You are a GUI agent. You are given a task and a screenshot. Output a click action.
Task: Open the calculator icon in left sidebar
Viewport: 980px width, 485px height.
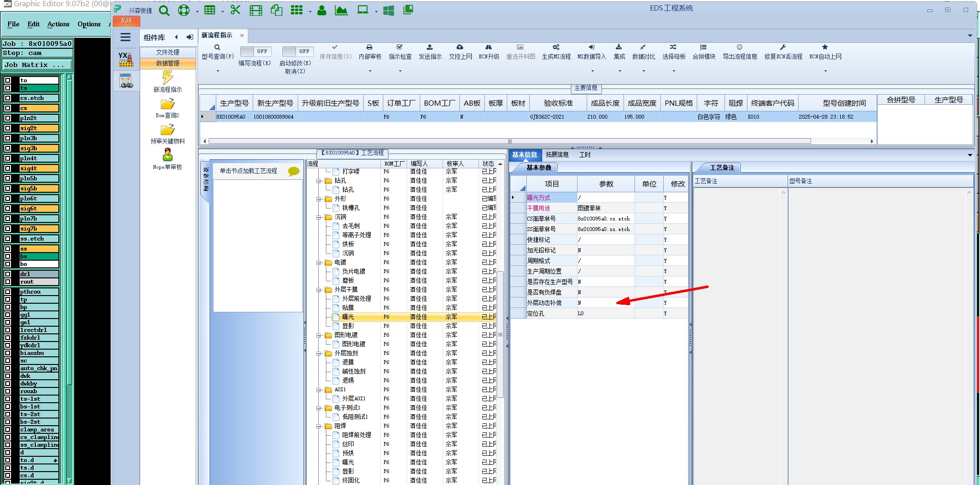pos(126,80)
